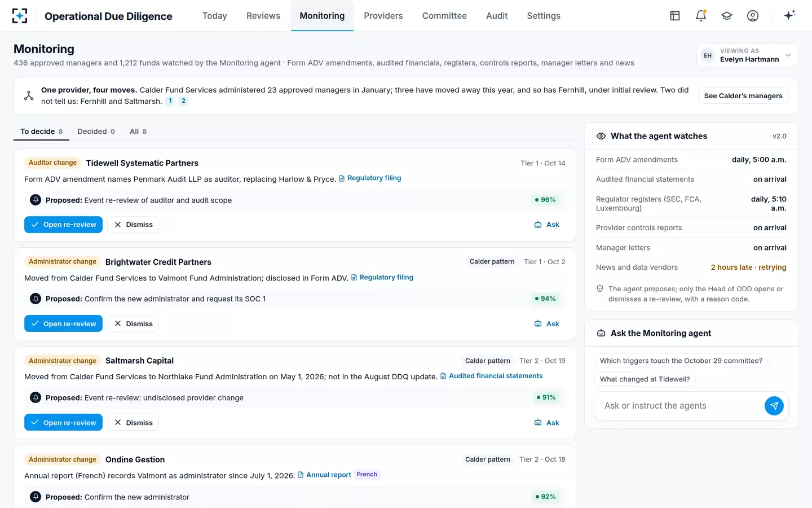Open re-review for Tidewell Systematic Partners
This screenshot has height=508, width=812.
(x=63, y=225)
